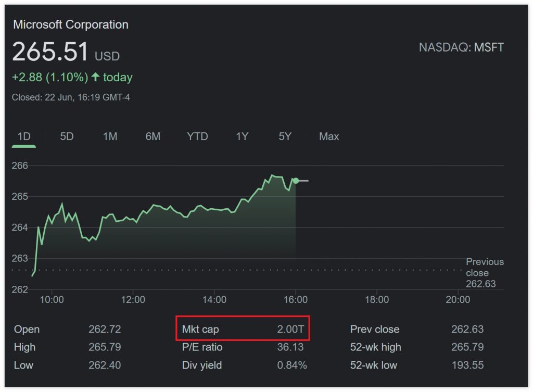The height and width of the screenshot is (392, 533).
Task: Click the Open price 262.72
Action: point(105,330)
